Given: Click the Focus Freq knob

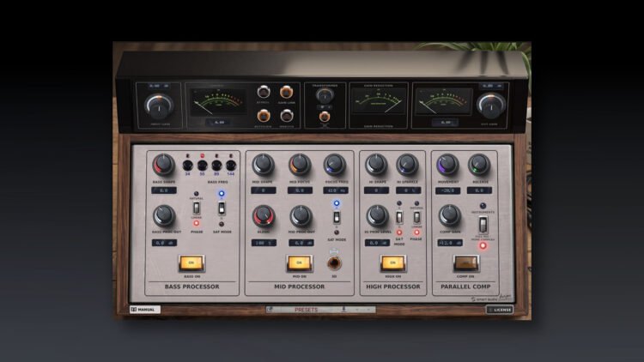Looking at the screenshot, I should pos(335,165).
